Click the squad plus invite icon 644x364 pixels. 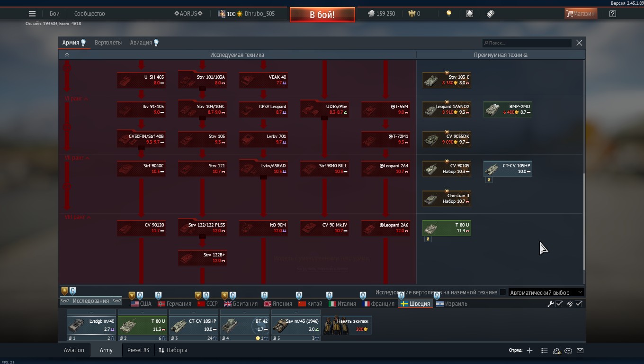tap(529, 351)
